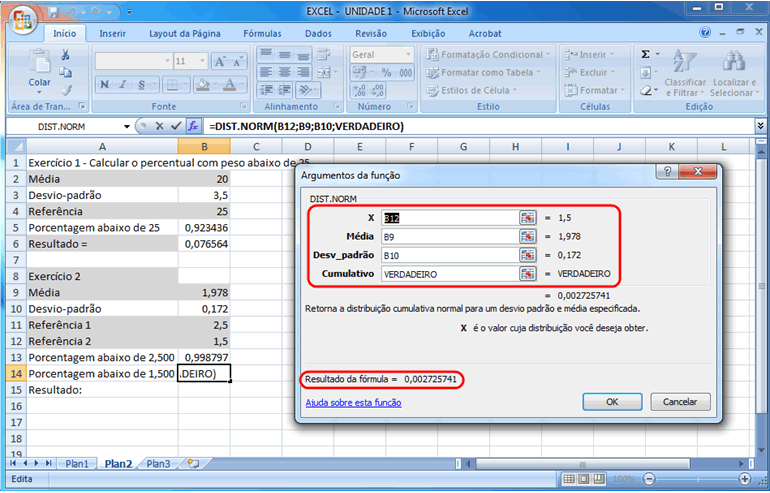
Task: Click the insert function fx icon
Action: click(194, 126)
